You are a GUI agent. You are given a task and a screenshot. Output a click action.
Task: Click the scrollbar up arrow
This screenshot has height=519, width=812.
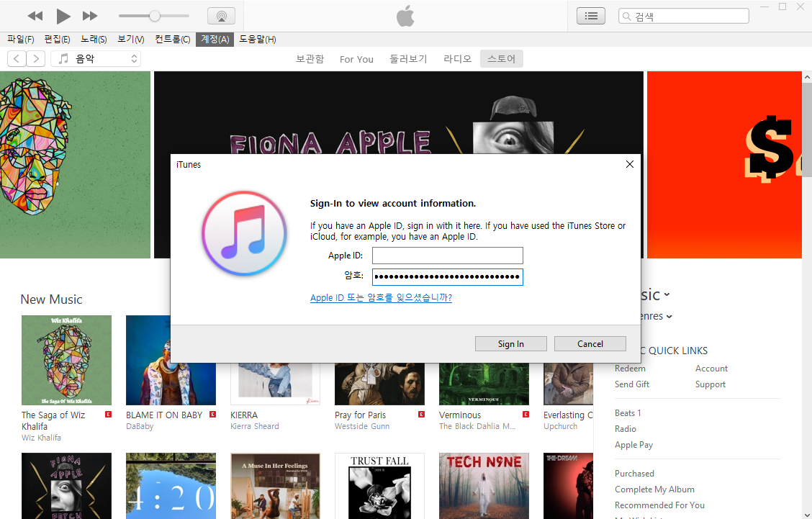(807, 76)
